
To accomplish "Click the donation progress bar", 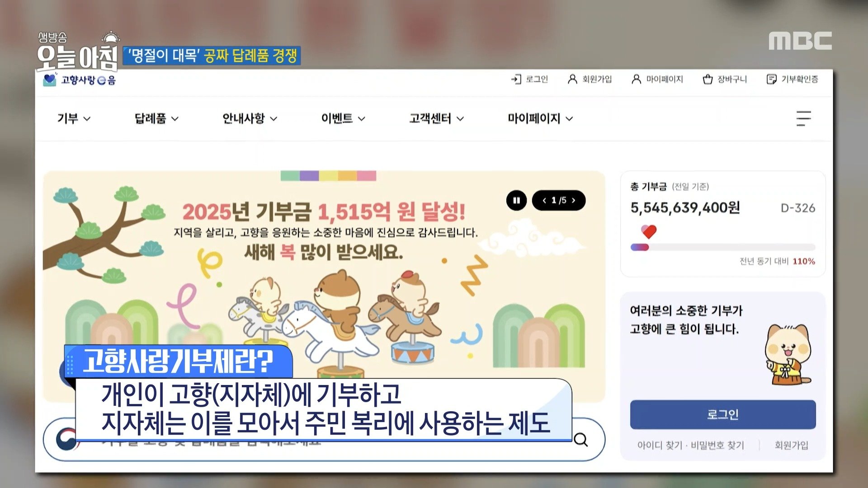I will pyautogui.click(x=723, y=247).
